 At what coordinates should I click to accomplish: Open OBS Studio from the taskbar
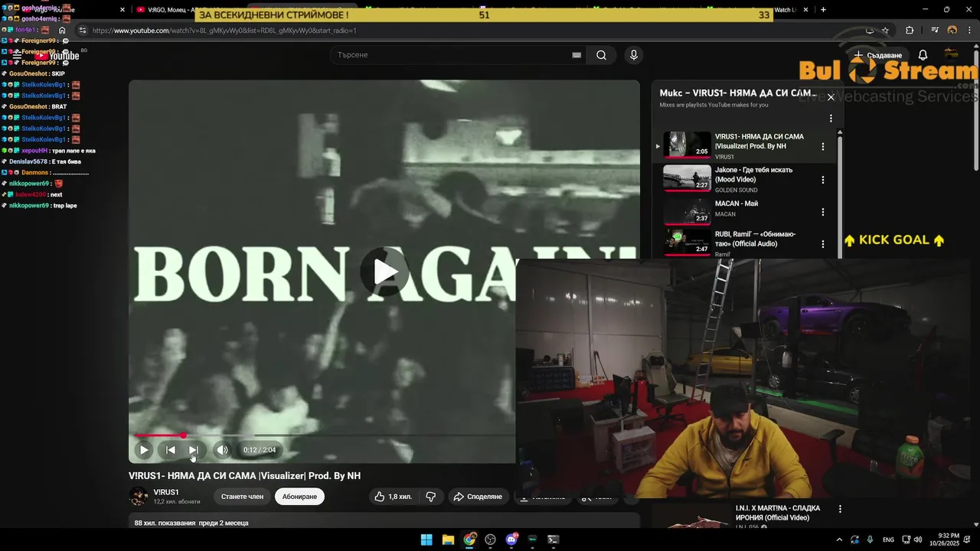491,540
